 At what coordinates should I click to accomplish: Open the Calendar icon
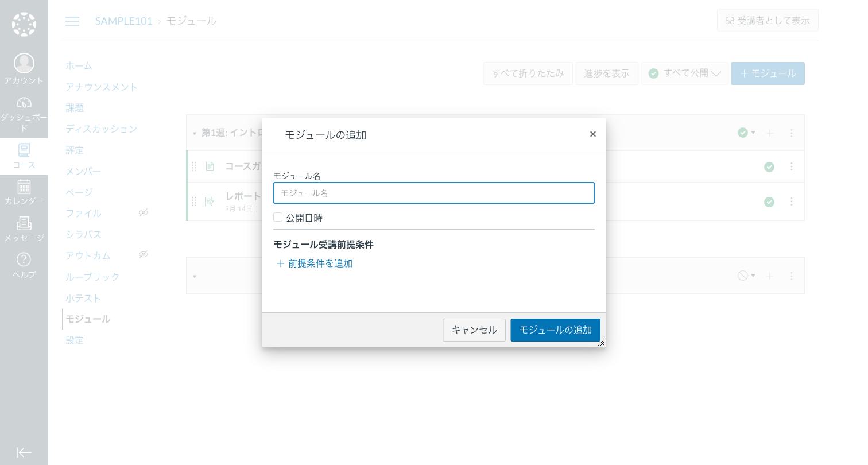[x=24, y=187]
